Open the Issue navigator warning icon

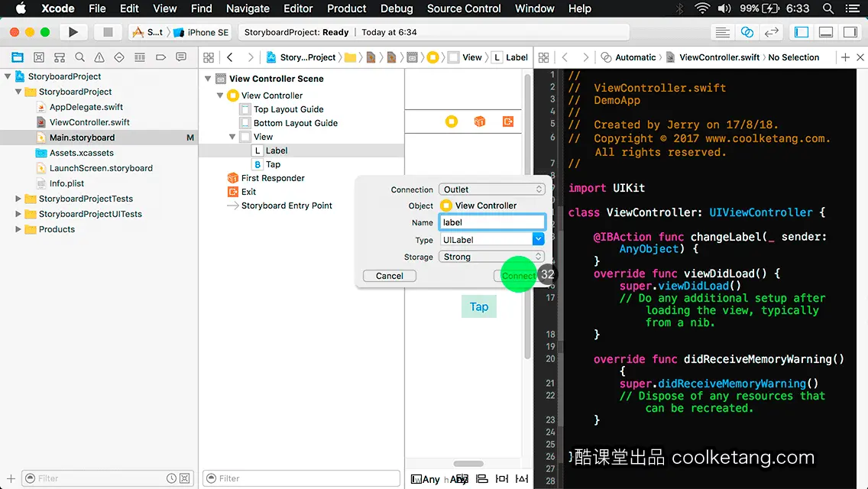pos(99,57)
